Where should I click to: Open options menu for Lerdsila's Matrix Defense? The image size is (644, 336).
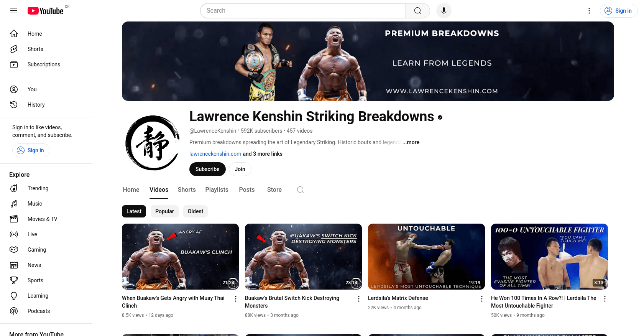click(482, 299)
